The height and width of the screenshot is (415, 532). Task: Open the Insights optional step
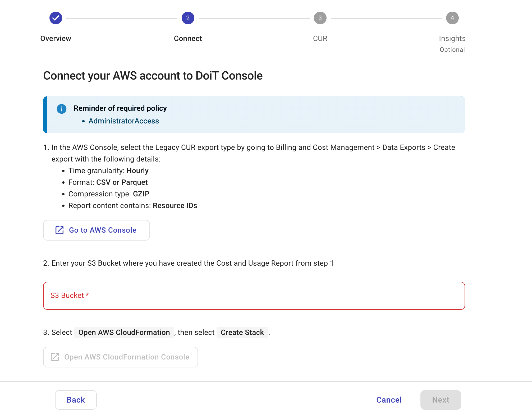coord(452,38)
